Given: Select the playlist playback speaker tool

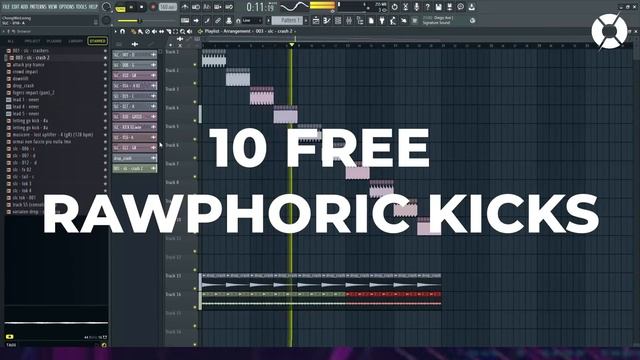Looking at the screenshot, I should point(189,31).
